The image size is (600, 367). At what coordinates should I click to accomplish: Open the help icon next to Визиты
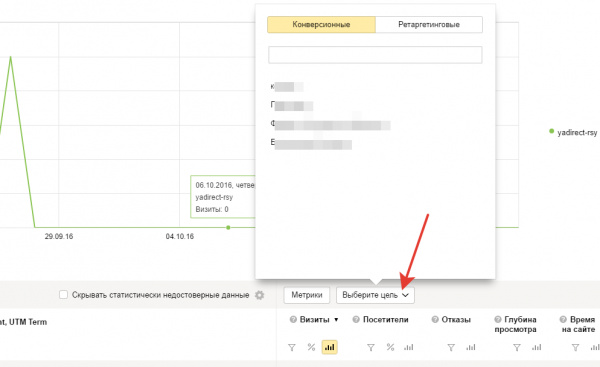(293, 320)
